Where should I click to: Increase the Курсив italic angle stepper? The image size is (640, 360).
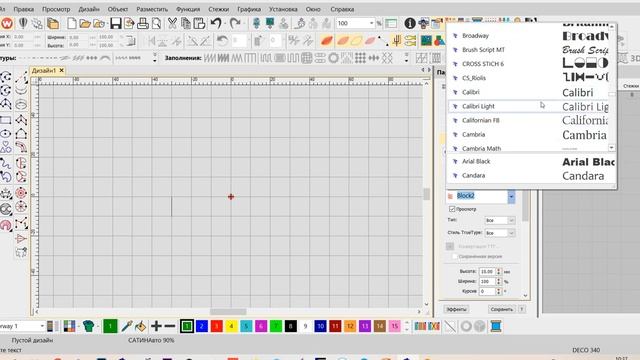[498, 289]
